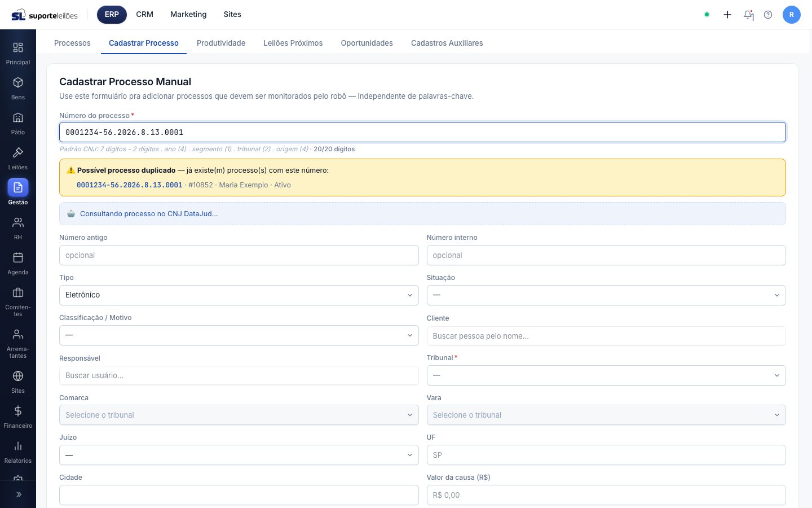812x508 pixels.
Task: Open the Principal sidebar section
Action: tap(18, 53)
